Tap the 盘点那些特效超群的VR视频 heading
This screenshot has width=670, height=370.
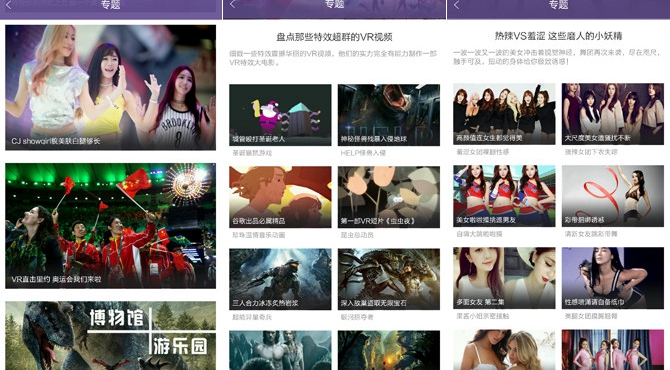[x=334, y=37]
